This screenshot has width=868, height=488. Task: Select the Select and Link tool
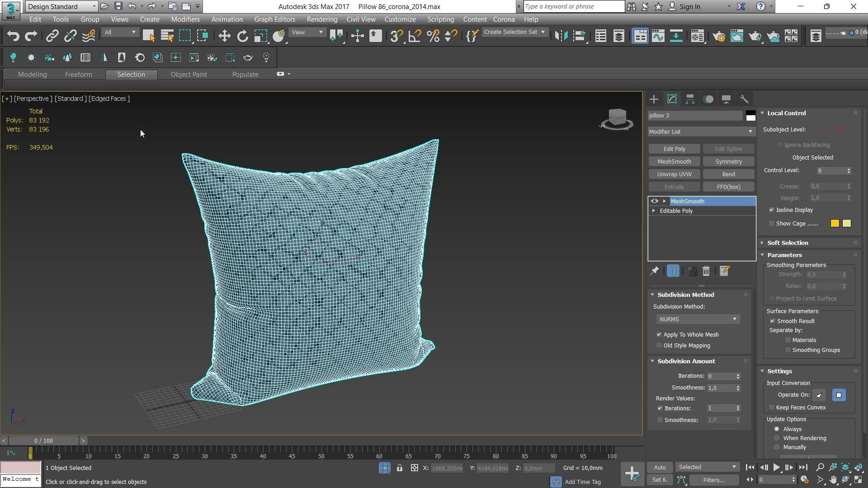pos(52,36)
